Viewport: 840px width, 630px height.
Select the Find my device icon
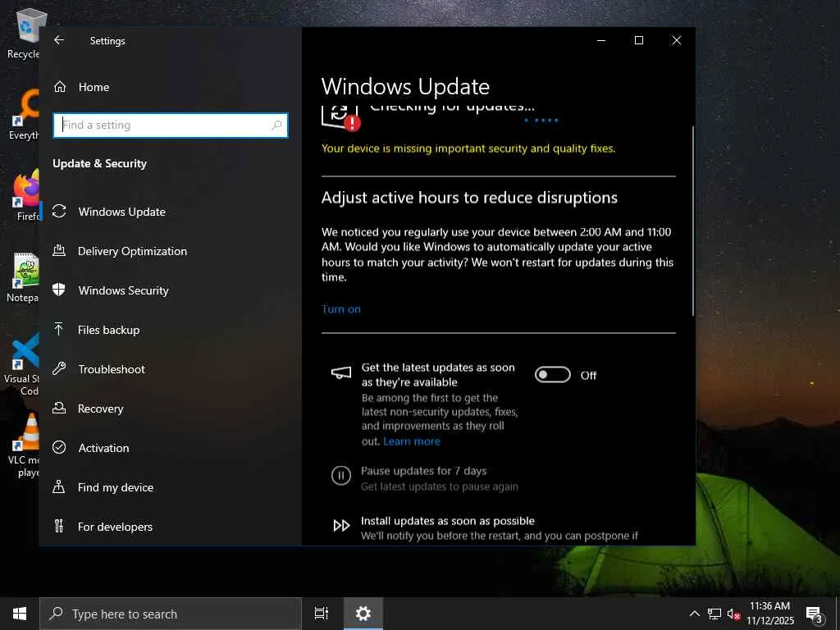[x=59, y=486]
